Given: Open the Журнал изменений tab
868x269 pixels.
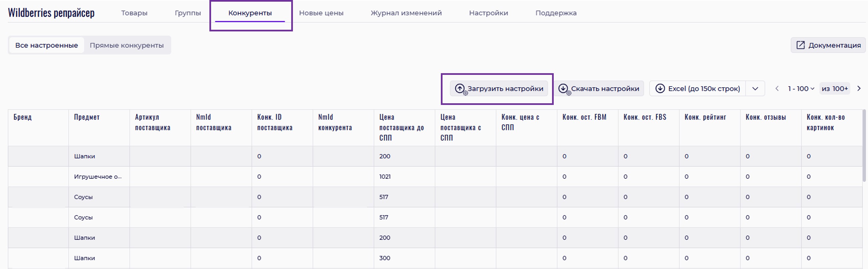Looking at the screenshot, I should click(x=406, y=13).
